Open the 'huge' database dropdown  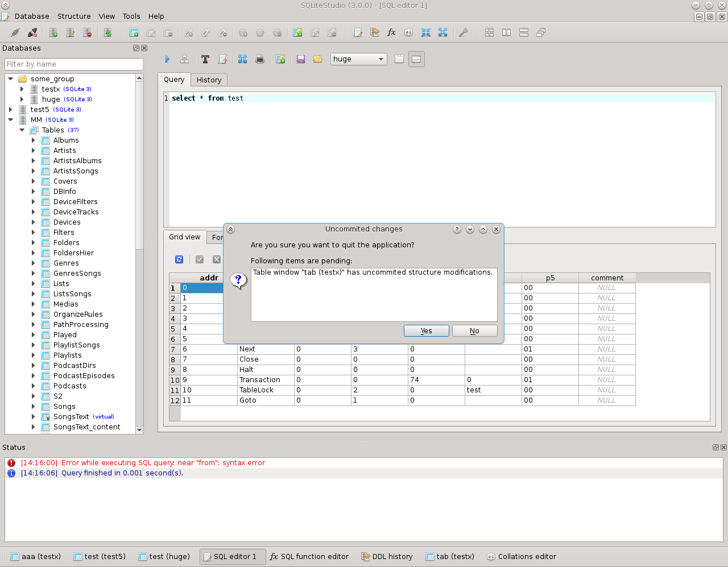(358, 59)
